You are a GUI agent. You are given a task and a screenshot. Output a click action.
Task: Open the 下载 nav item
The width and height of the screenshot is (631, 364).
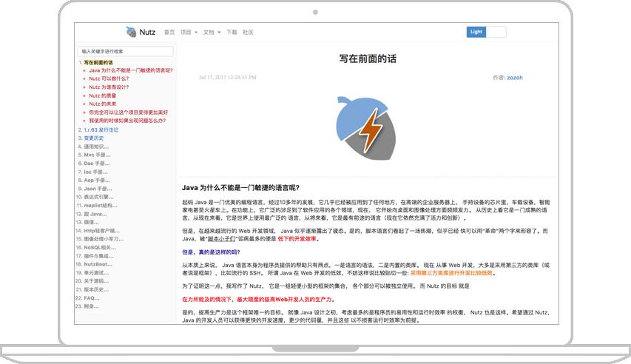232,33
